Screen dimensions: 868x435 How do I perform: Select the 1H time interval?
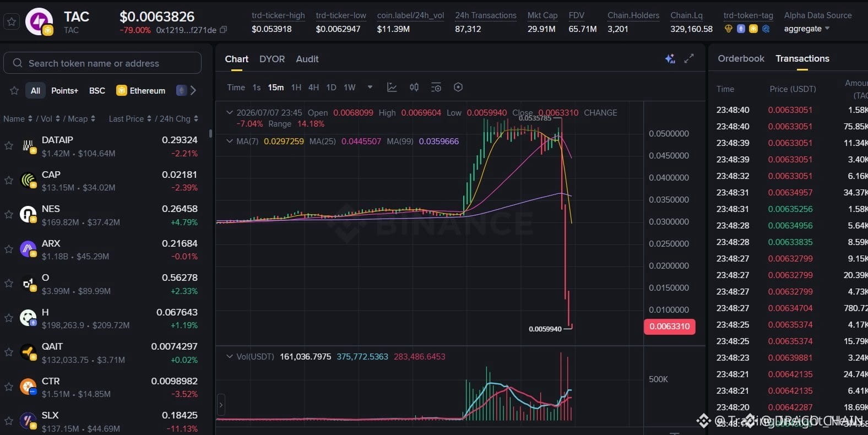(x=296, y=87)
